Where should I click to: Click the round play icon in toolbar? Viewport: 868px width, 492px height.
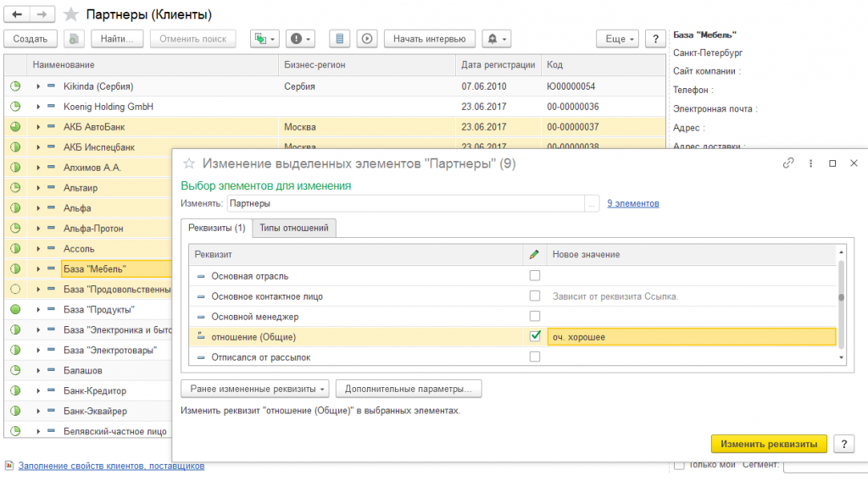tap(366, 39)
